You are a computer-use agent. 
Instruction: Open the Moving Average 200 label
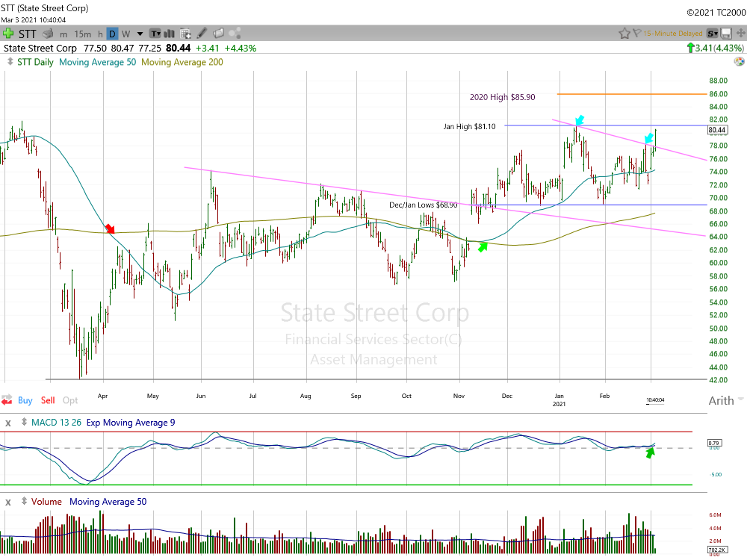pos(182,62)
